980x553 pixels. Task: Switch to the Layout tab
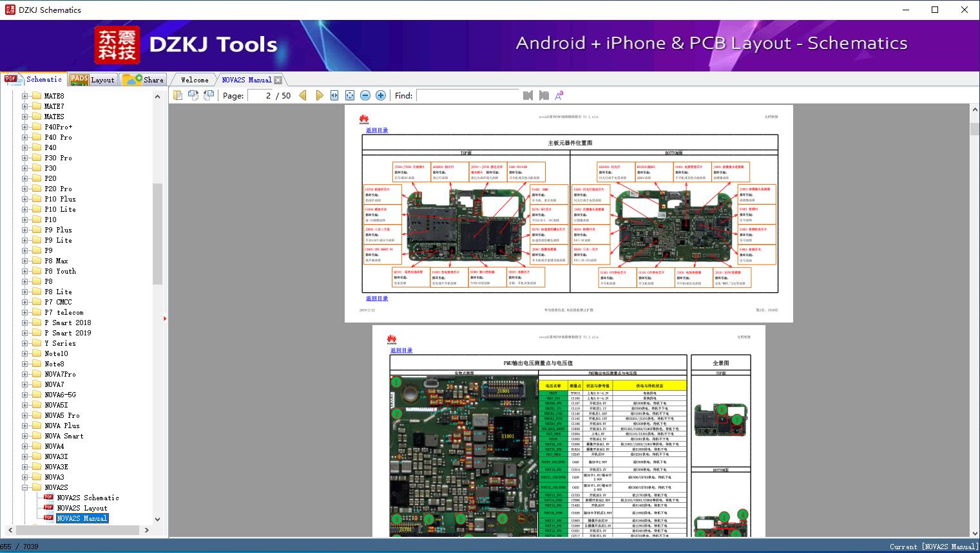click(x=91, y=80)
